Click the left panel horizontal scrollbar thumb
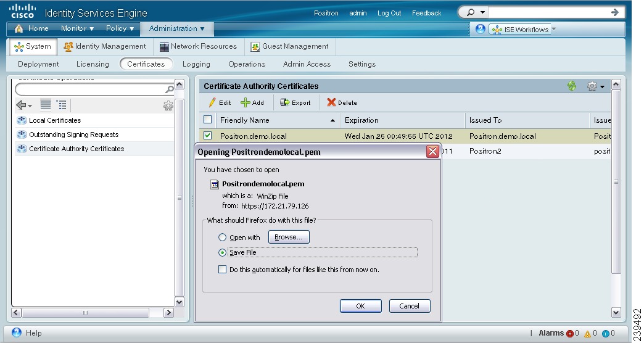This screenshot has height=343, width=644. pos(85,313)
